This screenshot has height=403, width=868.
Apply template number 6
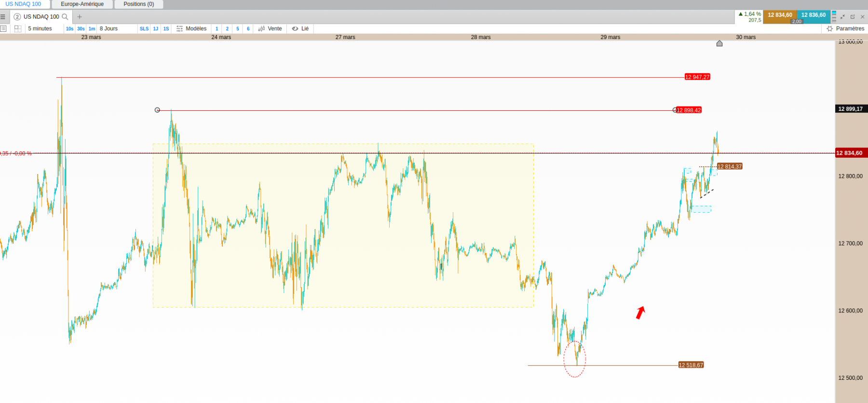pyautogui.click(x=248, y=29)
